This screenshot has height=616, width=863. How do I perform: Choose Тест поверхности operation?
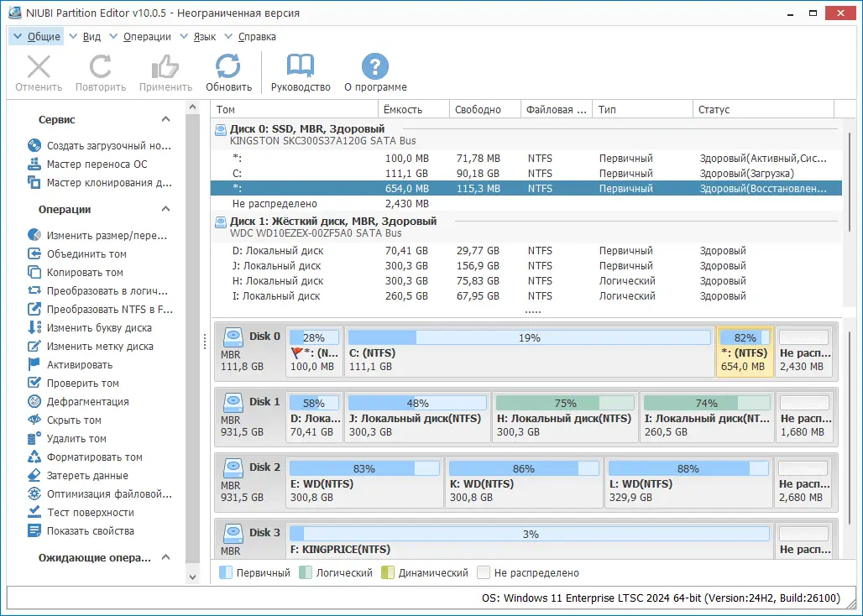[x=90, y=513]
